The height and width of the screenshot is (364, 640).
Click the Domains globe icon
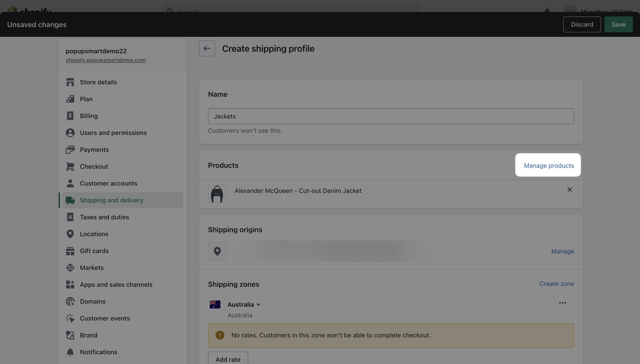(70, 301)
